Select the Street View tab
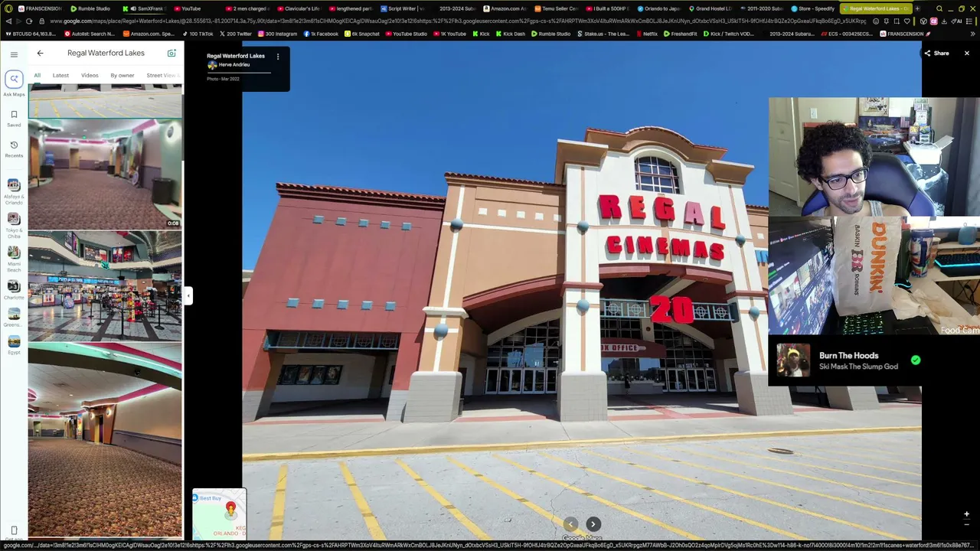The height and width of the screenshot is (551, 980). 162,76
